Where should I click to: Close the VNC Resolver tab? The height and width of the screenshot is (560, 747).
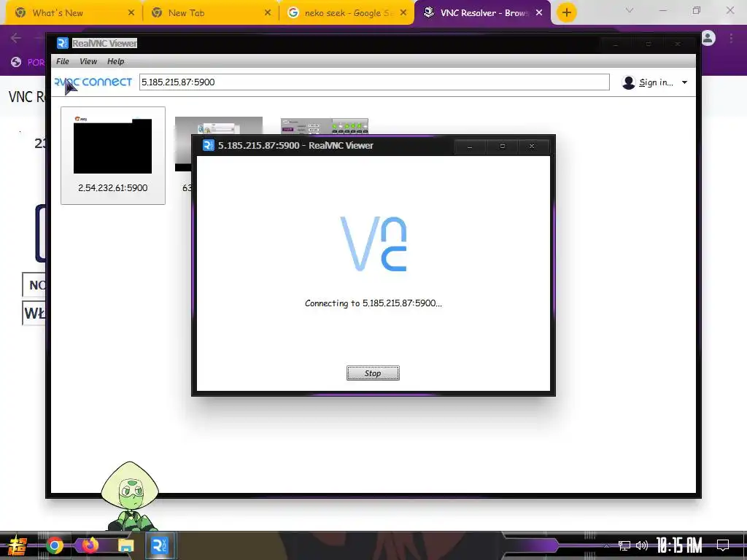pyautogui.click(x=539, y=13)
